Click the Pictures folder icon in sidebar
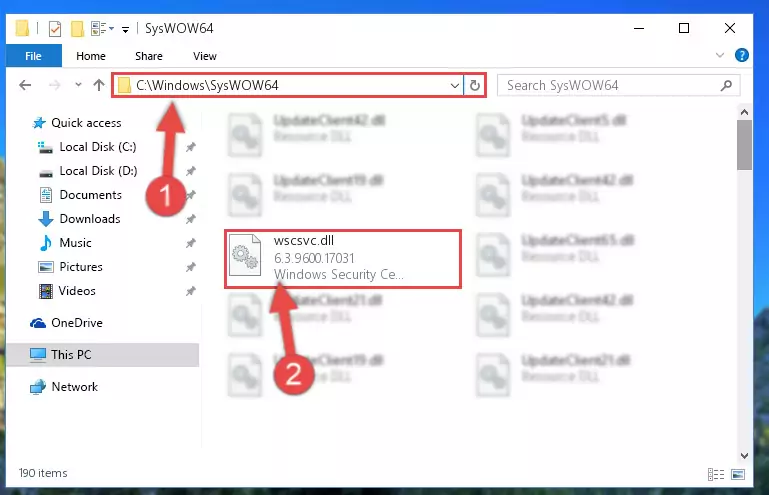This screenshot has width=769, height=495. 46,267
